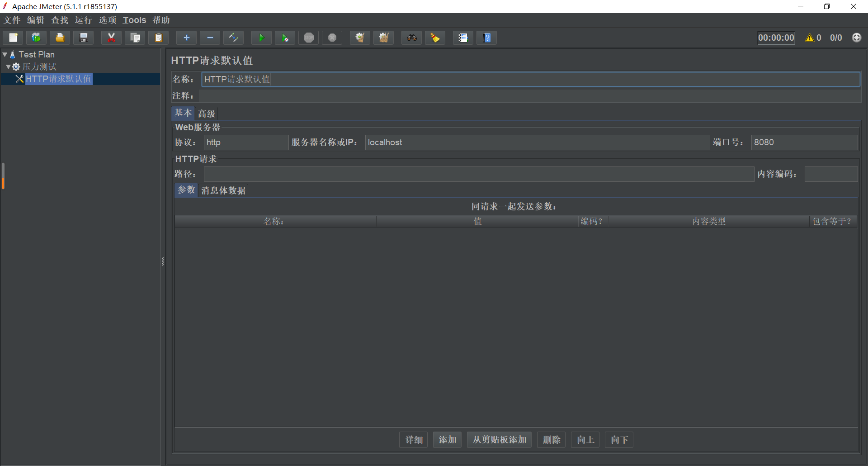Click the 包含等于? column header

[x=833, y=221]
